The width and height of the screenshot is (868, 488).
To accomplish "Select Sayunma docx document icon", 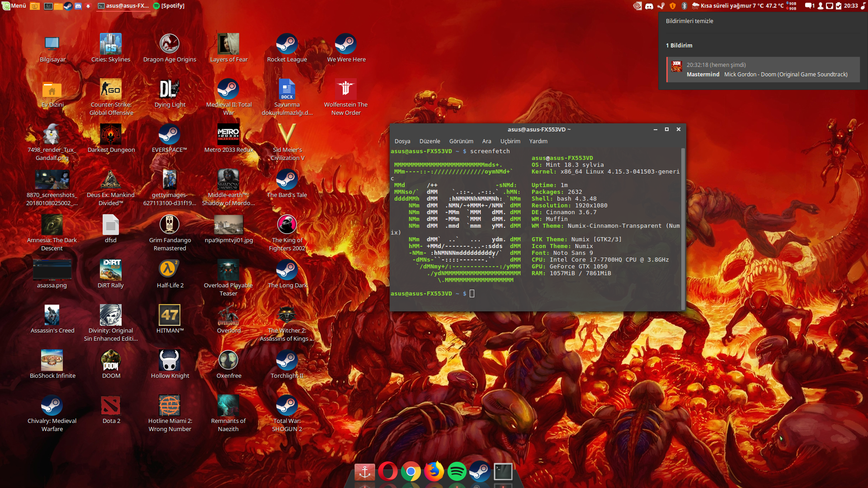I will click(x=287, y=98).
